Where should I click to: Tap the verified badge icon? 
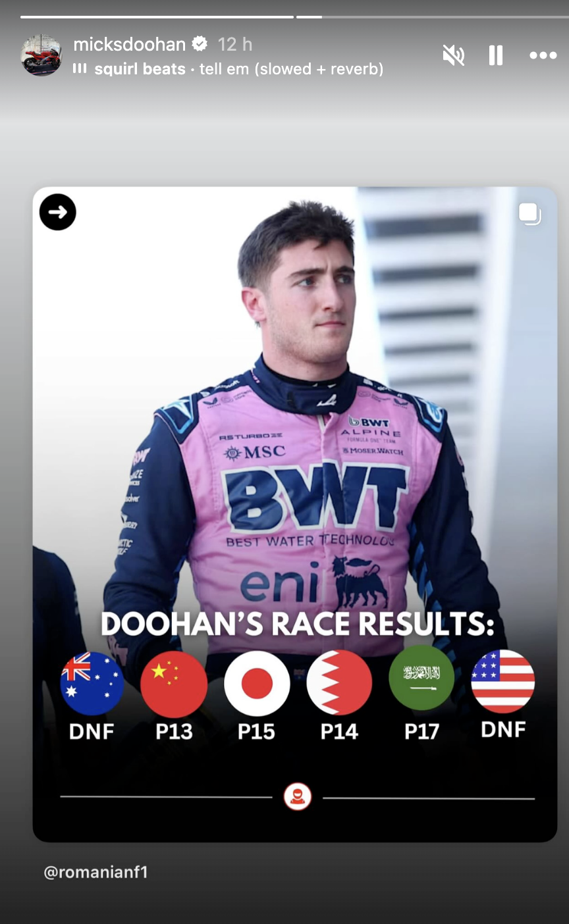(200, 44)
